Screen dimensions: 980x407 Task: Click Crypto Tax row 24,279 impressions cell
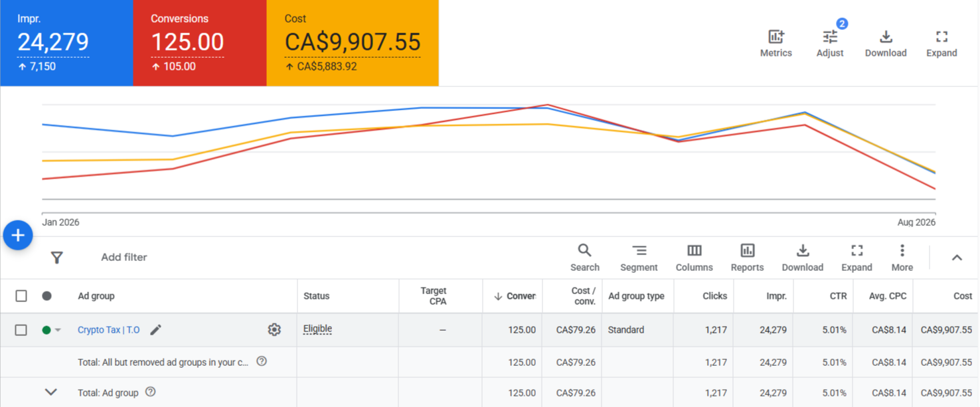[774, 330]
